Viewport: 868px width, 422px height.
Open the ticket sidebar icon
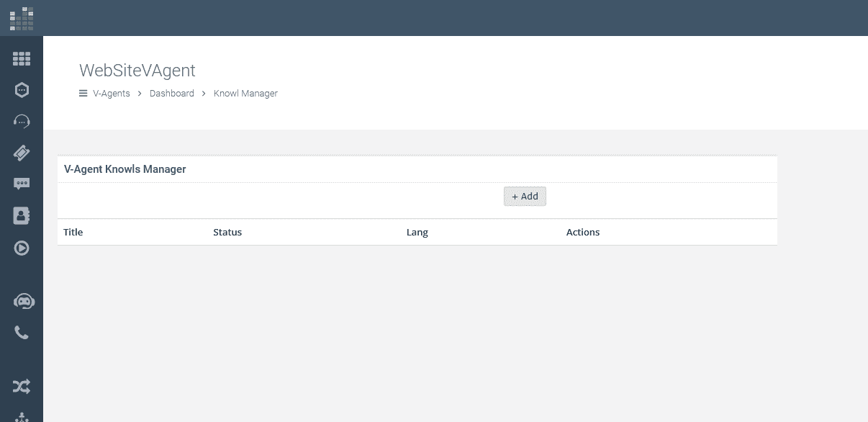[x=22, y=153]
